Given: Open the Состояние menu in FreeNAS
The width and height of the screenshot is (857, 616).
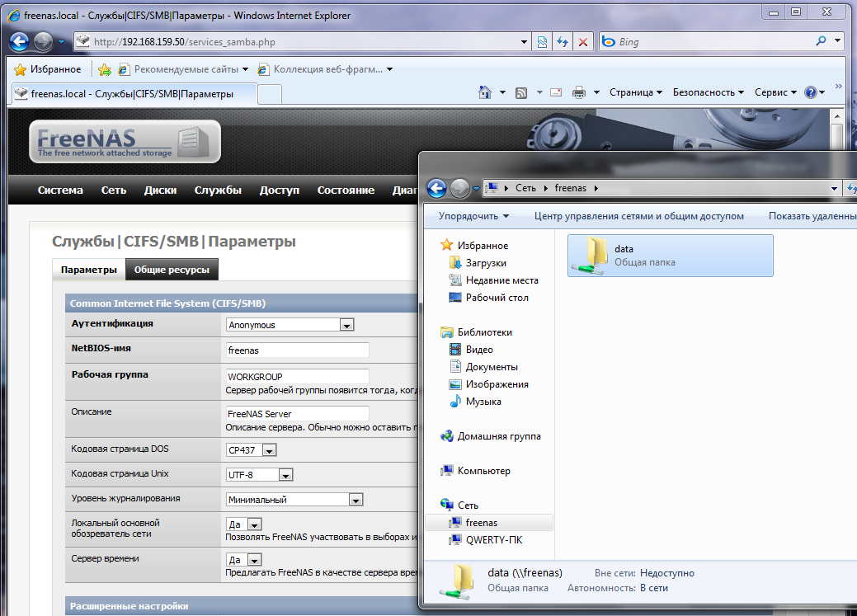Looking at the screenshot, I should click(346, 190).
